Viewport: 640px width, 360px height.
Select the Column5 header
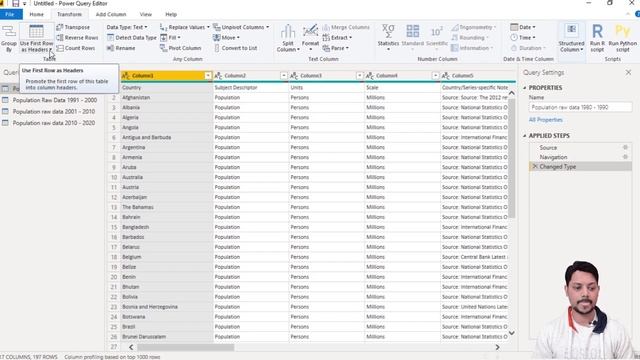[479, 76]
